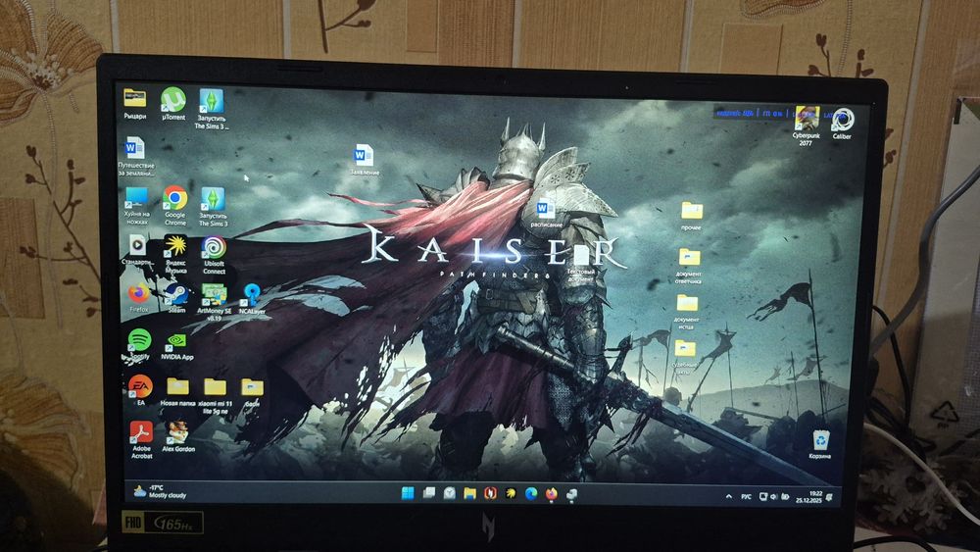Open the 'расписание' Word document
The width and height of the screenshot is (980, 552).
coord(546,213)
